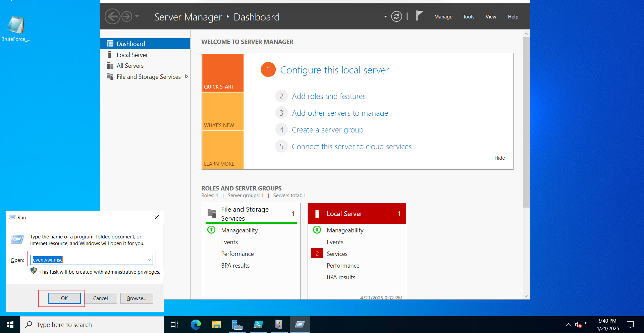Open the Help menu
Image resolution: width=644 pixels, height=333 pixels.
[513, 17]
